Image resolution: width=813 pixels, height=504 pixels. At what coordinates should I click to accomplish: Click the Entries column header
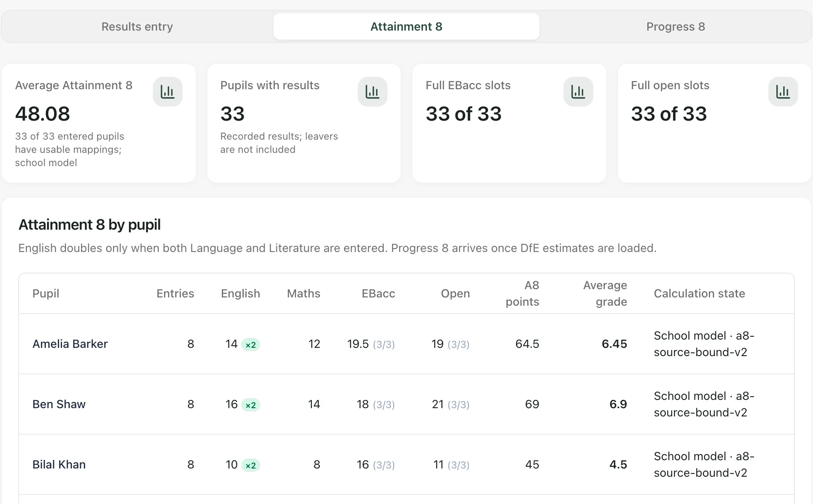coord(175,293)
